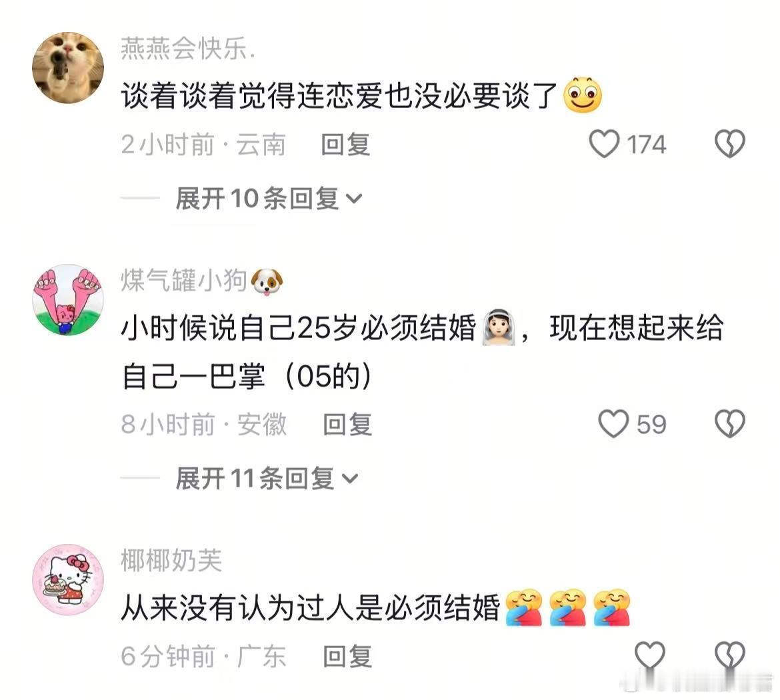Open username 燕燕会快乐. profile
Viewport: 780px width, 700px height.
(x=188, y=49)
